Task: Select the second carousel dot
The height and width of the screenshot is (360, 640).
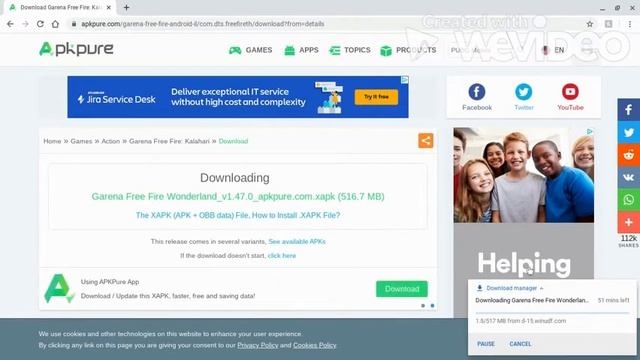Action: pos(432,306)
